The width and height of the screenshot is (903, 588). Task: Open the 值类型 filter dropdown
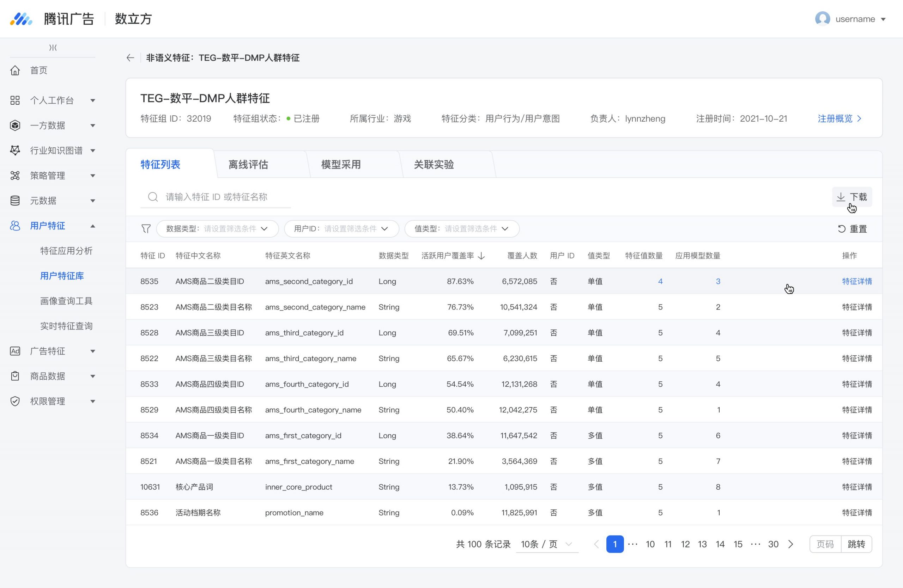(462, 229)
